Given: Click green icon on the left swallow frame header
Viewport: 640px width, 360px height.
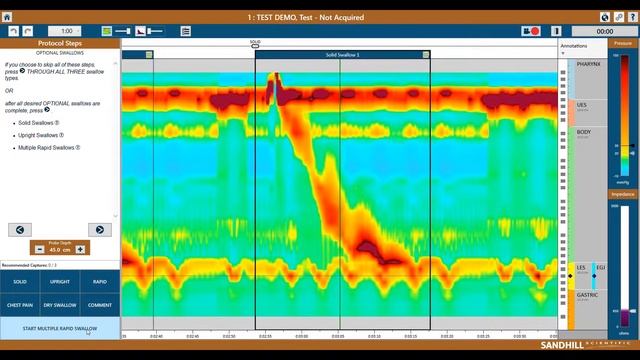Looking at the screenshot, I should pyautogui.click(x=149, y=55).
